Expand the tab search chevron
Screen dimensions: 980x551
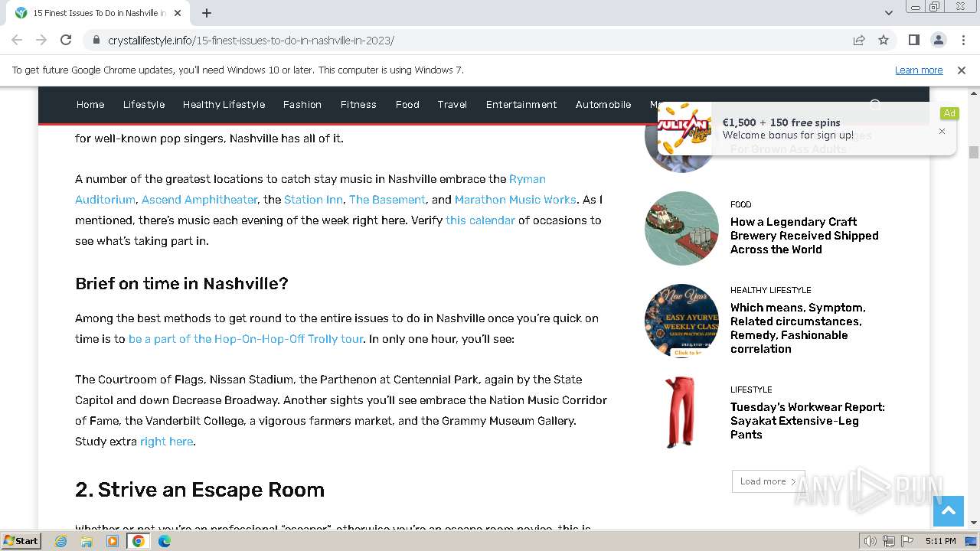coord(889,13)
